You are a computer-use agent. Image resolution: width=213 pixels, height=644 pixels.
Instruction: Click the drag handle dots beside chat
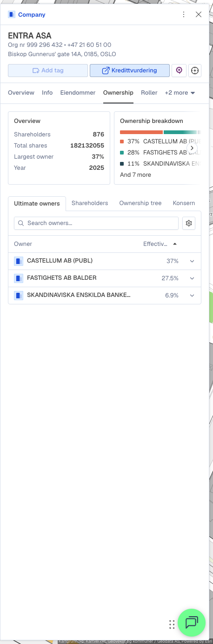(172, 625)
